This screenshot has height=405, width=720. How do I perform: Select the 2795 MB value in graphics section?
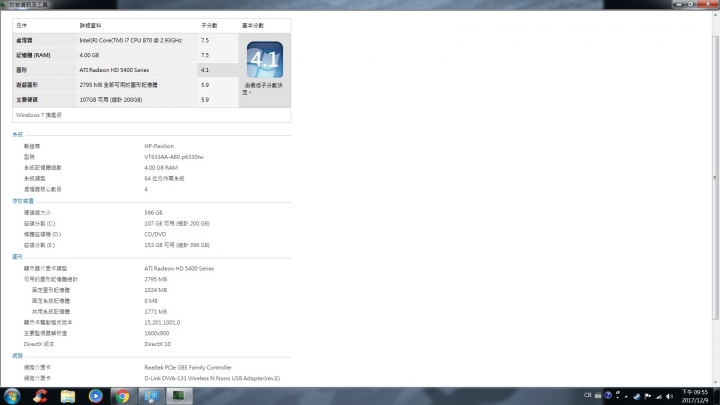pyautogui.click(x=156, y=279)
